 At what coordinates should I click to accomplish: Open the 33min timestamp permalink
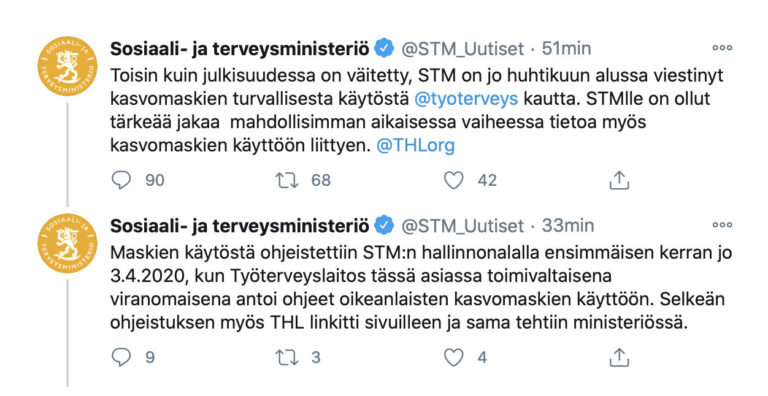568,226
